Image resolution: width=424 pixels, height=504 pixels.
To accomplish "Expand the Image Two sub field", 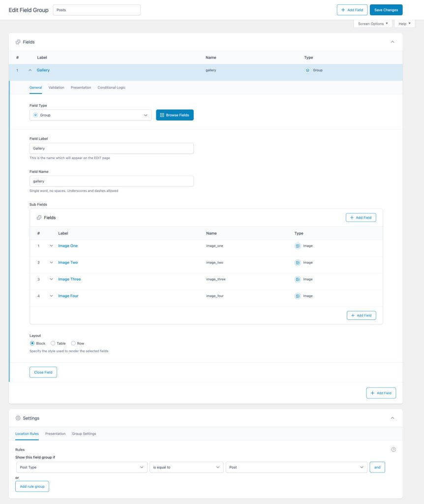I will (x=51, y=262).
